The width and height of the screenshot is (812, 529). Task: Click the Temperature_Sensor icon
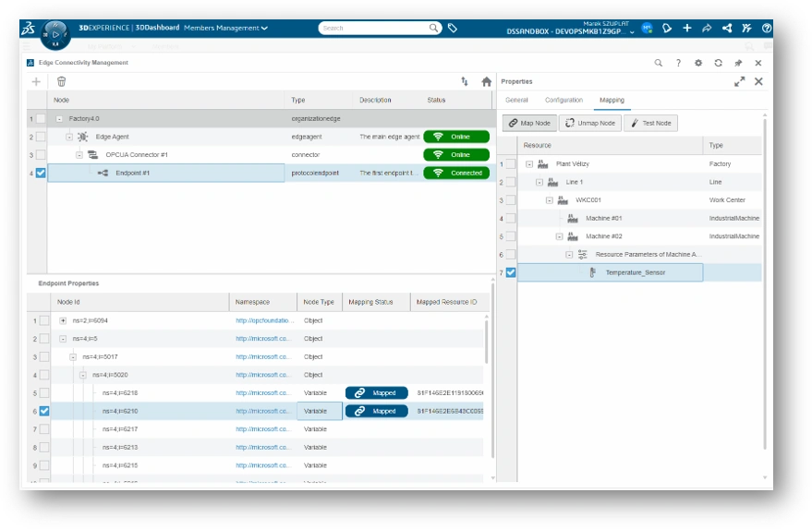point(593,272)
